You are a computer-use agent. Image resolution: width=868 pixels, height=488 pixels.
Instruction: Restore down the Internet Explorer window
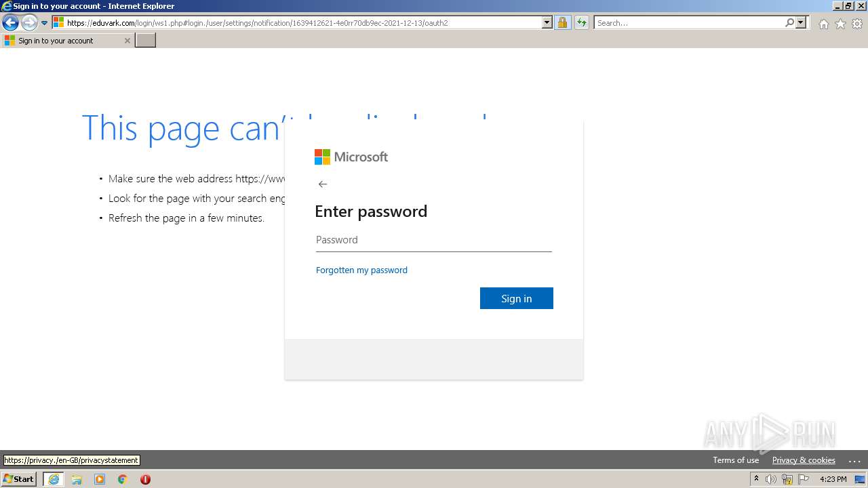(x=848, y=5)
